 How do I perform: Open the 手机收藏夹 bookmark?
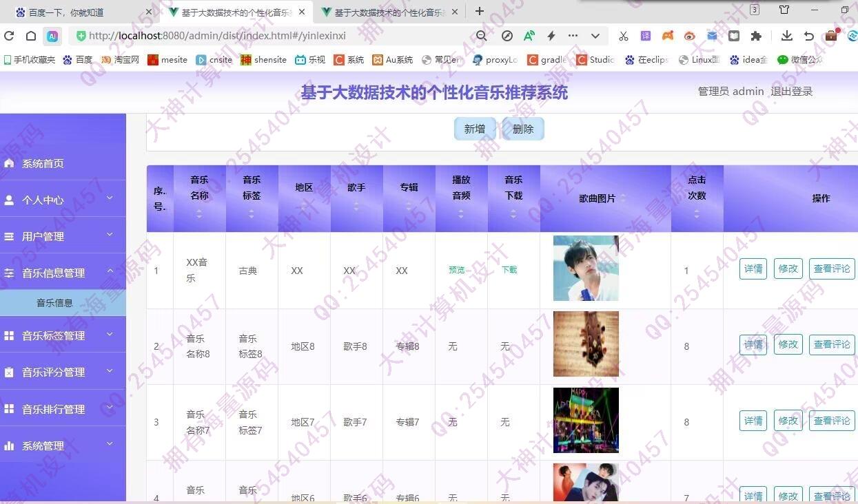[30, 60]
